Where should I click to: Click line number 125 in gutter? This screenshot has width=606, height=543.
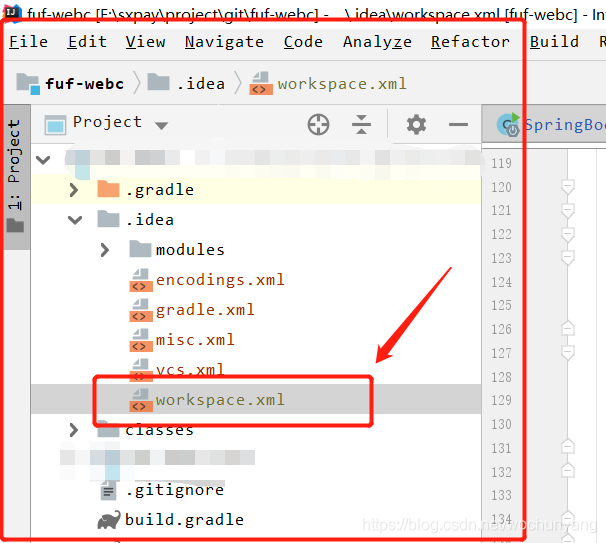pos(501,305)
